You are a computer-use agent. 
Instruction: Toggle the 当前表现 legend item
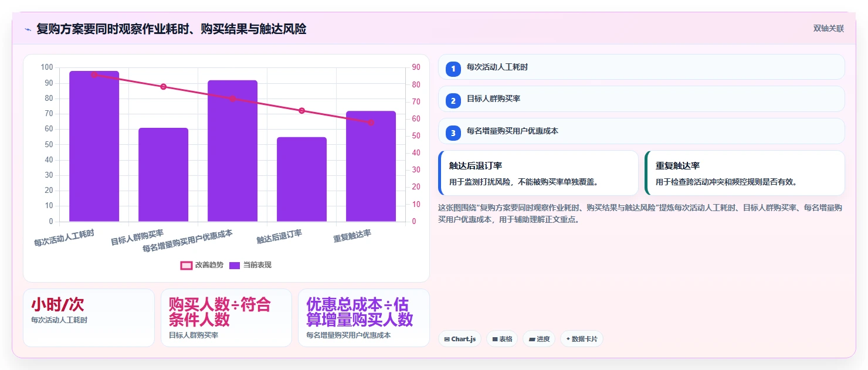click(x=250, y=265)
